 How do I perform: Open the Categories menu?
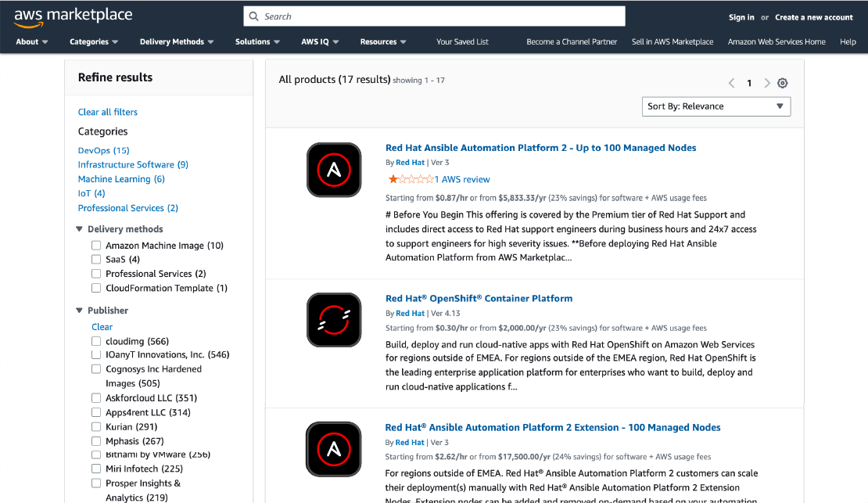coord(93,41)
